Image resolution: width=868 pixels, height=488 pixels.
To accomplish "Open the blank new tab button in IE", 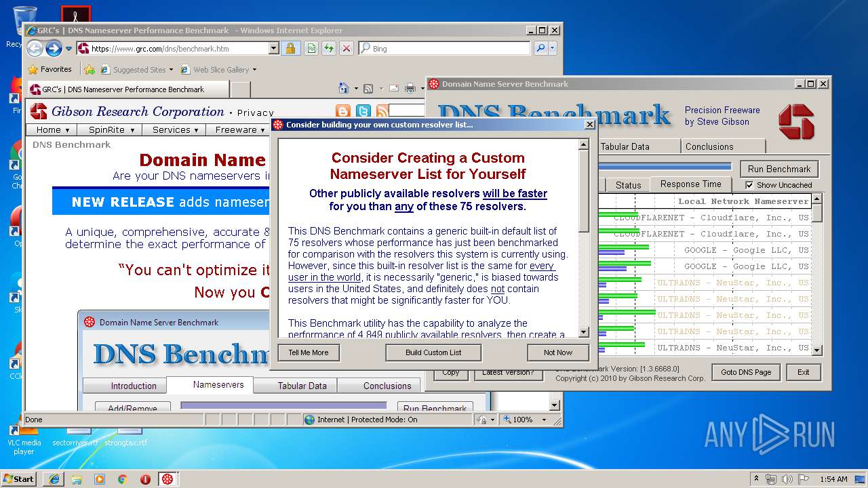I will point(240,89).
